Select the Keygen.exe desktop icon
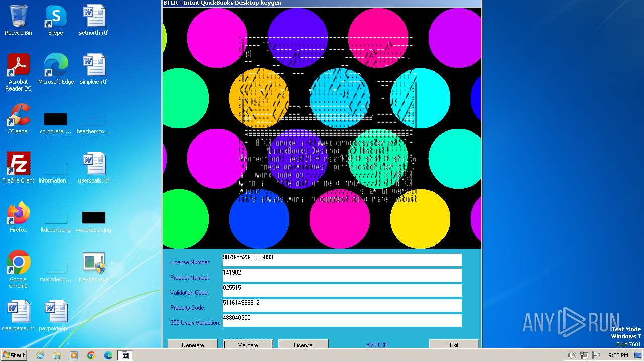644x362 pixels. tap(94, 267)
